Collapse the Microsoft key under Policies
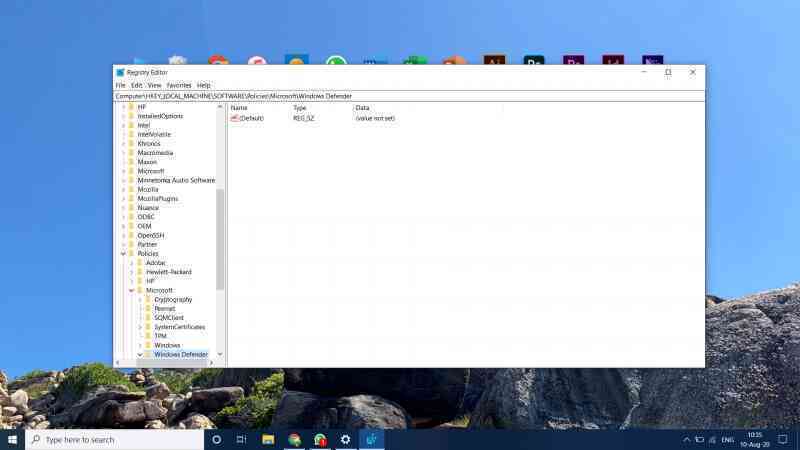The width and height of the screenshot is (800, 450). coord(132,290)
